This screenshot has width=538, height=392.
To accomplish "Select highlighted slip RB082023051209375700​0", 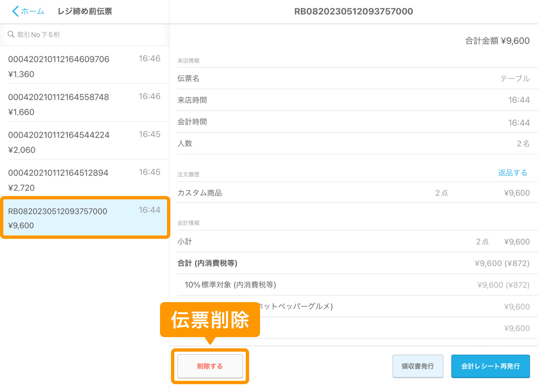I will coord(84,218).
